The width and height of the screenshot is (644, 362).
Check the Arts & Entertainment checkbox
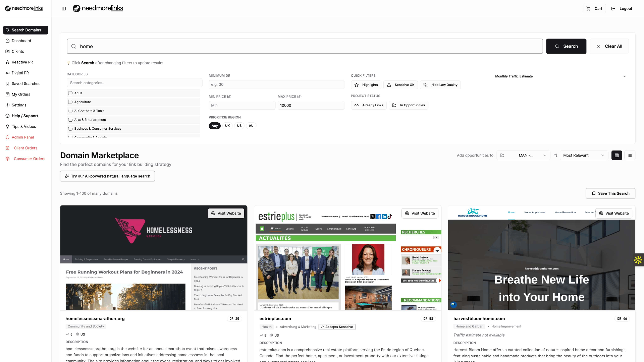point(70,120)
